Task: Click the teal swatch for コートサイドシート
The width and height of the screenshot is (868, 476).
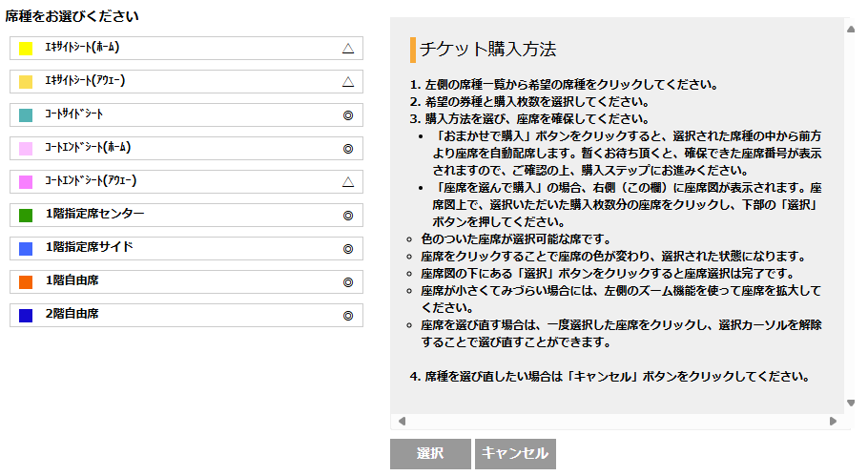Action: tap(26, 115)
